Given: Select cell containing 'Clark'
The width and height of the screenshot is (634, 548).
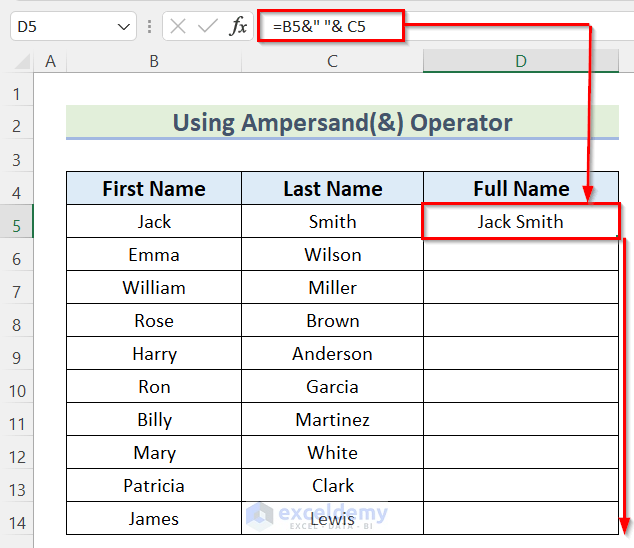Looking at the screenshot, I should 332,486.
